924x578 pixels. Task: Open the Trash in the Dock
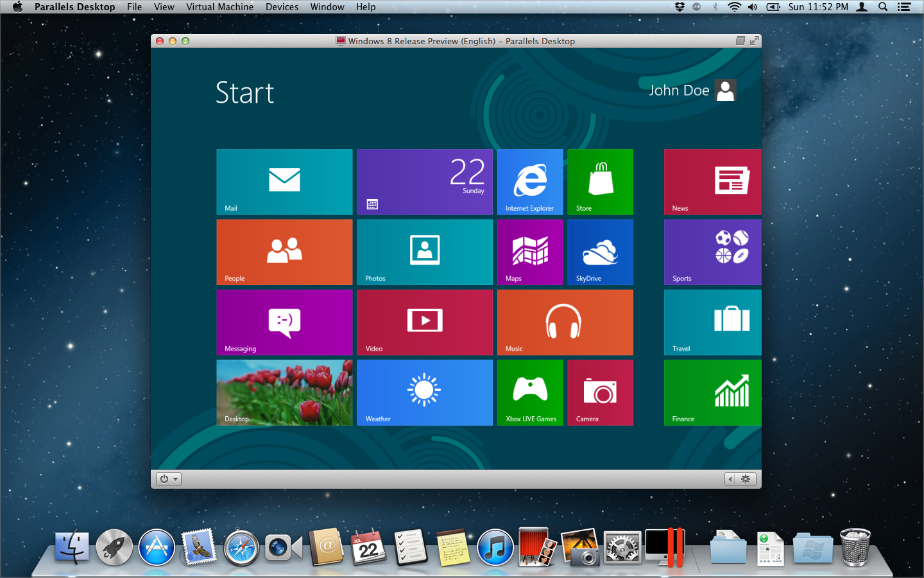[x=855, y=548]
